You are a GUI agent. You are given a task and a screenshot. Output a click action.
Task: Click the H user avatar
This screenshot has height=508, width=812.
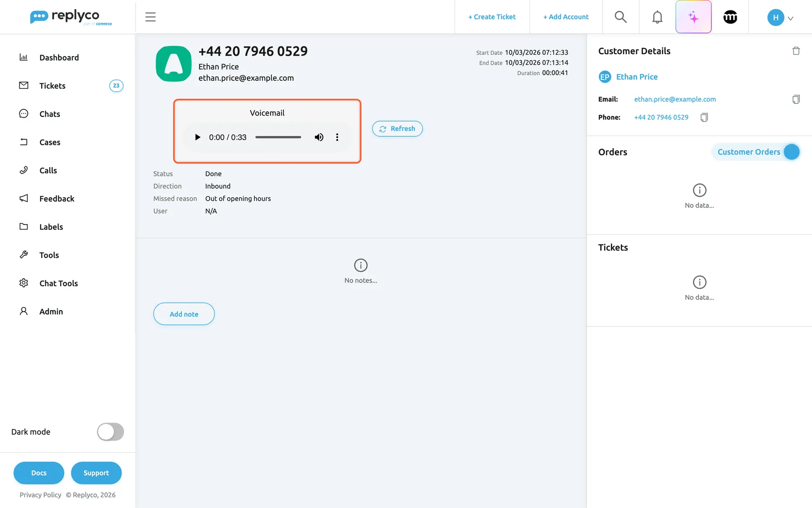(x=775, y=18)
